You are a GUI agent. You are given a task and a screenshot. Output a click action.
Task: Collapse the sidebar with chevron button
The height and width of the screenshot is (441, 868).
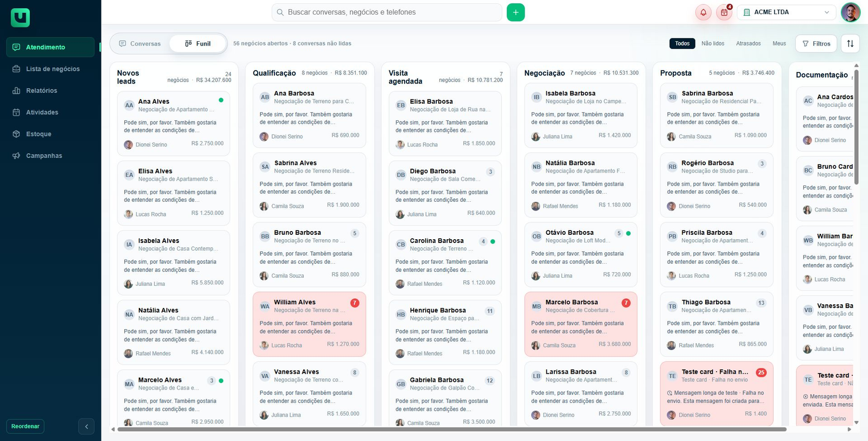tap(86, 426)
